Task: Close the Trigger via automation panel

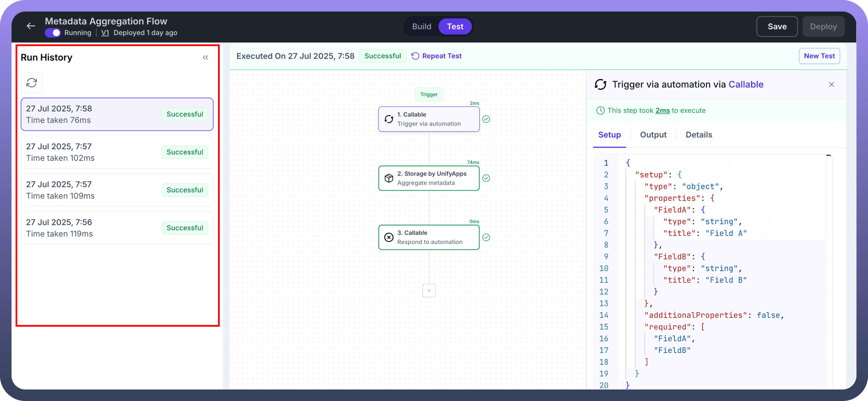Action: 831,84
